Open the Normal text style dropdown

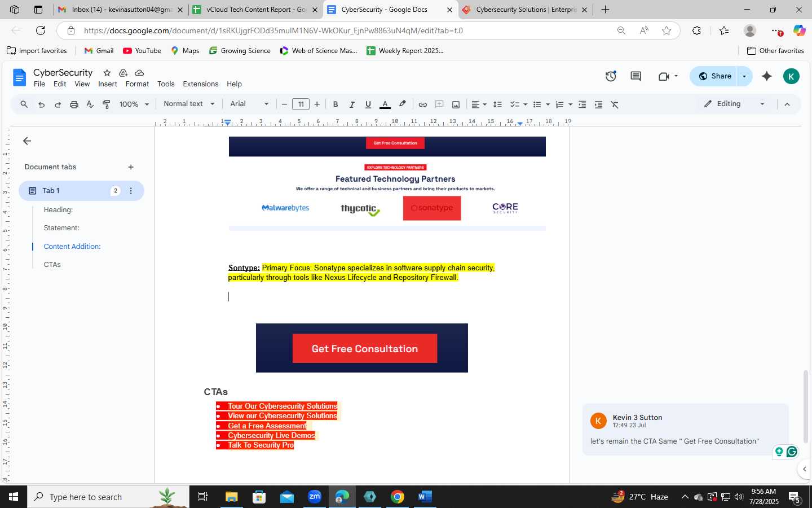pos(189,104)
